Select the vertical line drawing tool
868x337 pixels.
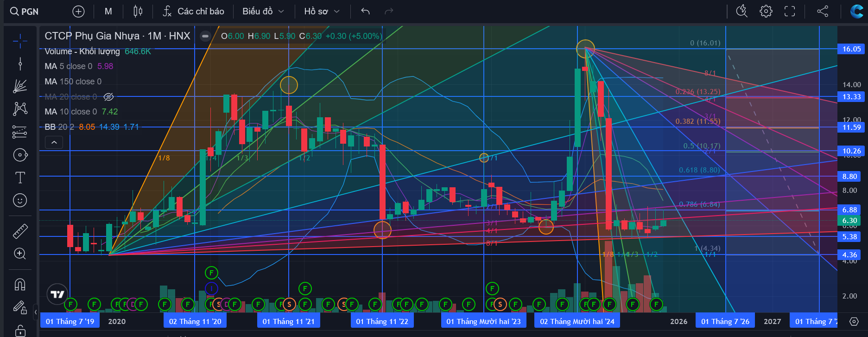pyautogui.click(x=20, y=64)
